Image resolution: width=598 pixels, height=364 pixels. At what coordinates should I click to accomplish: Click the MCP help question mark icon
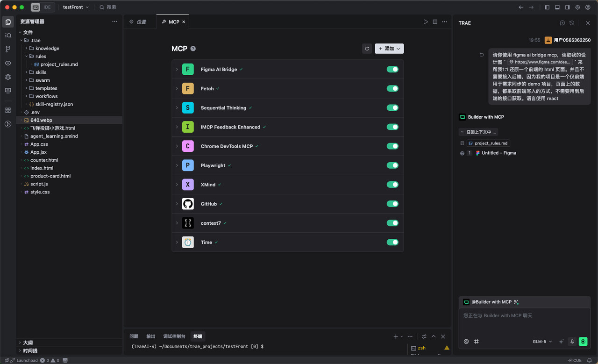click(x=193, y=49)
